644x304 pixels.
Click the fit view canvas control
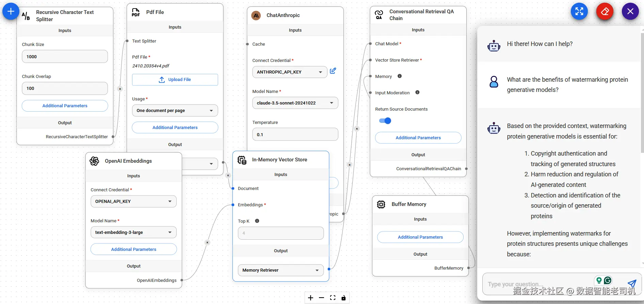(x=333, y=298)
